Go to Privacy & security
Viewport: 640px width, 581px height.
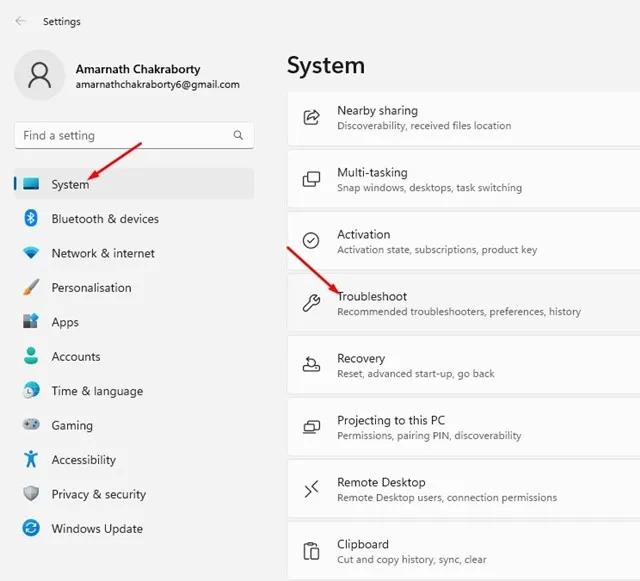tap(134, 494)
